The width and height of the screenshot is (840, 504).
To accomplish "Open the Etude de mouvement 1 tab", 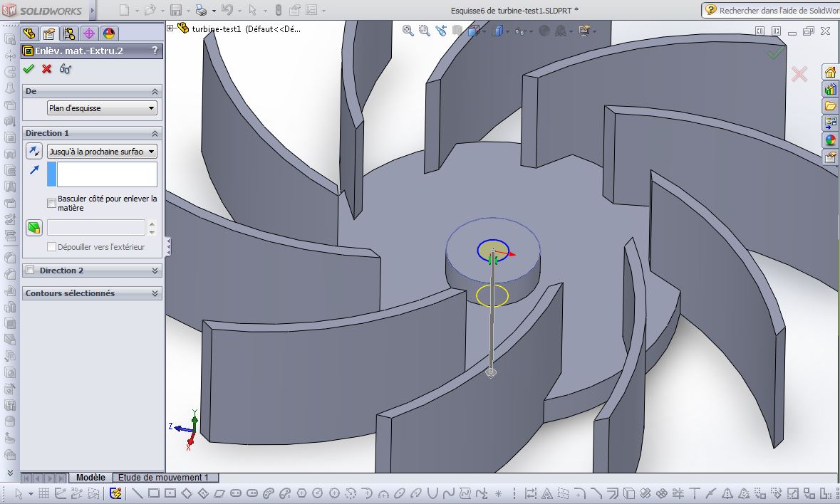I will coord(164,477).
